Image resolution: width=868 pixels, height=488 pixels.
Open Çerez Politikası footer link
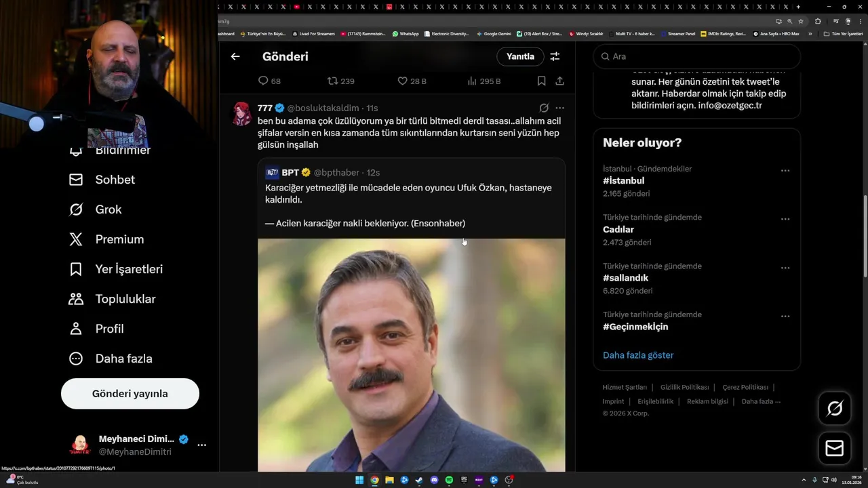pyautogui.click(x=745, y=387)
